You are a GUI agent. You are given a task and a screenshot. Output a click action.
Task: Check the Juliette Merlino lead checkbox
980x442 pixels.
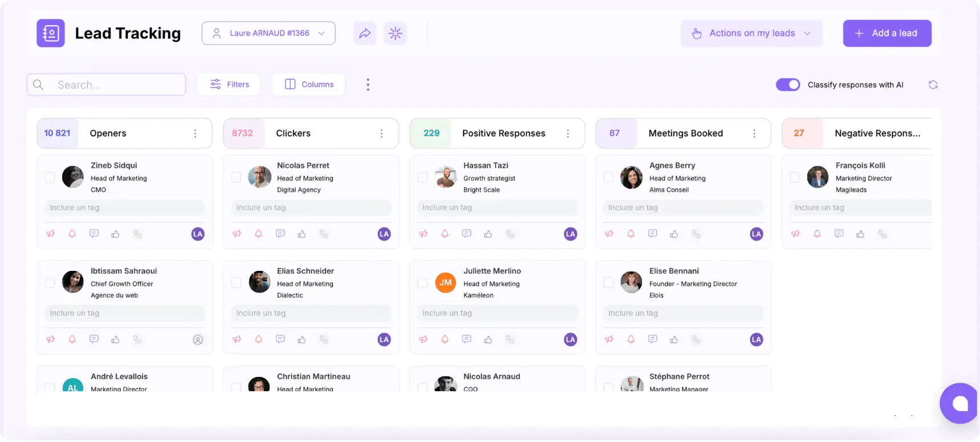coord(422,283)
